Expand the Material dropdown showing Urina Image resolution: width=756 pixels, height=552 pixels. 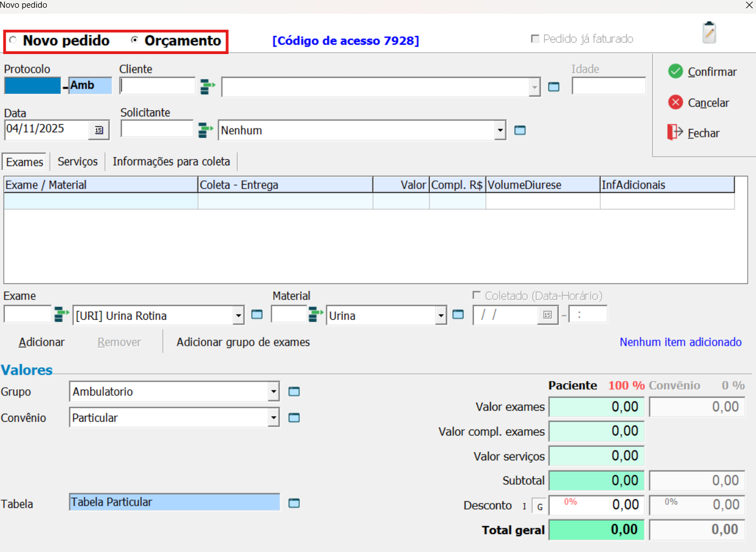tap(440, 316)
